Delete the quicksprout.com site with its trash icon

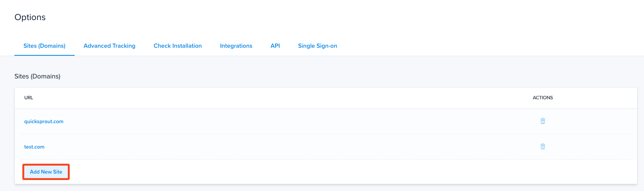pyautogui.click(x=542, y=121)
